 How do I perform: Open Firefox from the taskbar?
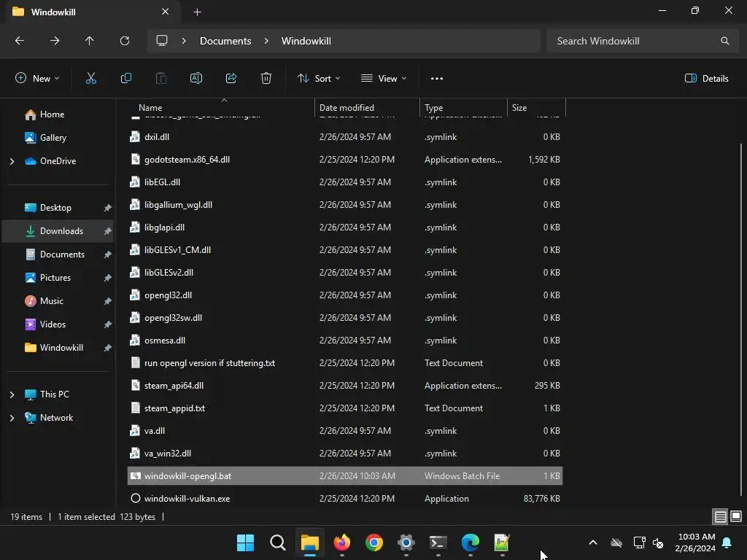click(342, 542)
